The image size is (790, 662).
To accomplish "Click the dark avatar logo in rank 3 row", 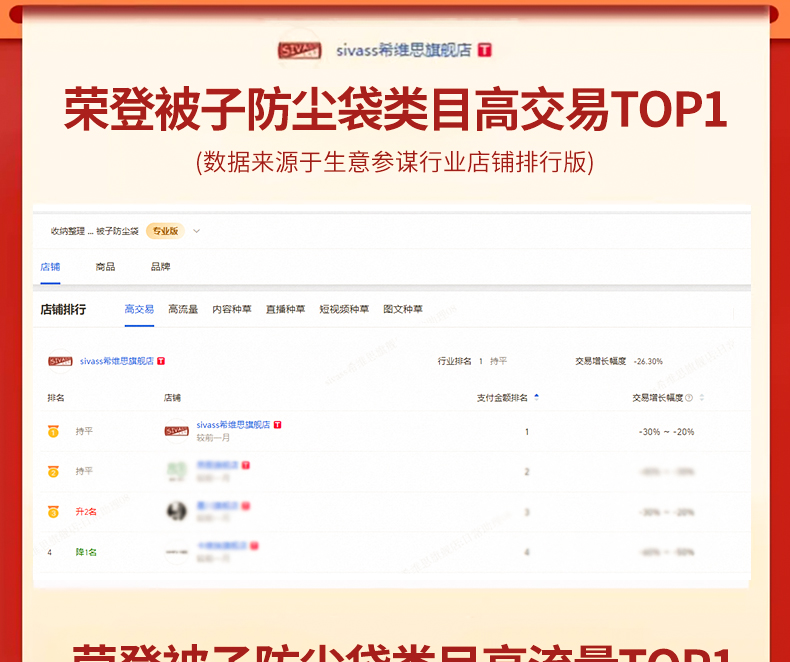I will point(177,512).
